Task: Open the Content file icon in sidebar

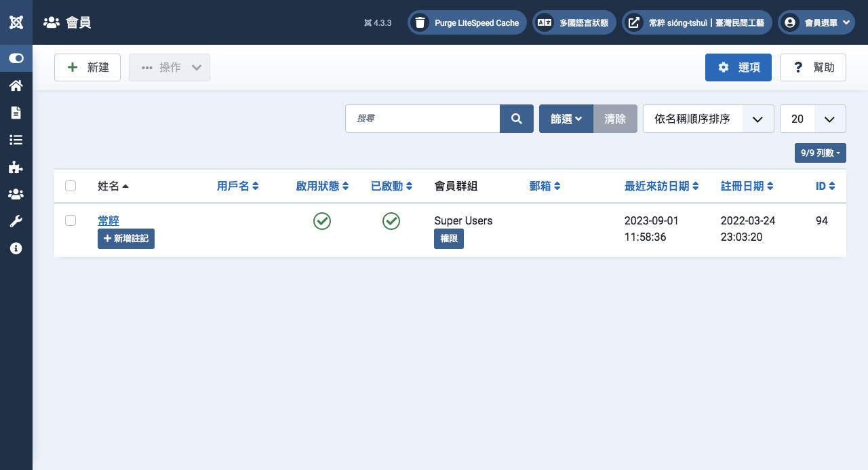Action: [16, 113]
